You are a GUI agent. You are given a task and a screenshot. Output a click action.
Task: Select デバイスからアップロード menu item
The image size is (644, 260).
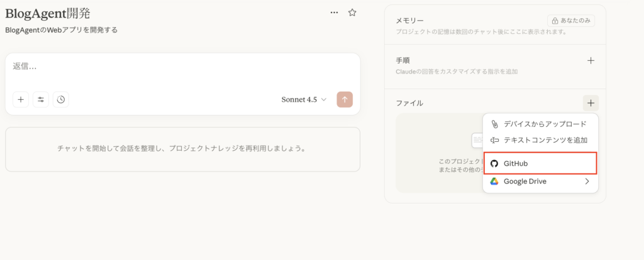click(540, 124)
